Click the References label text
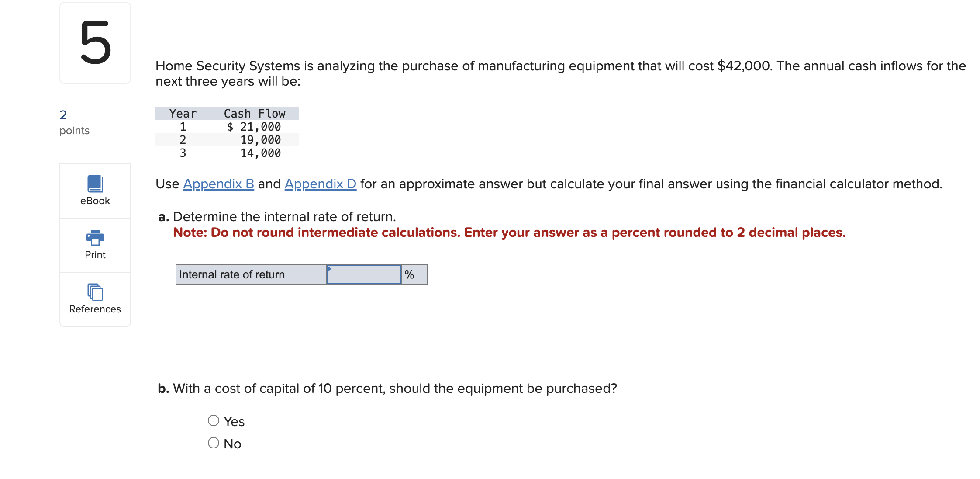 [95, 309]
